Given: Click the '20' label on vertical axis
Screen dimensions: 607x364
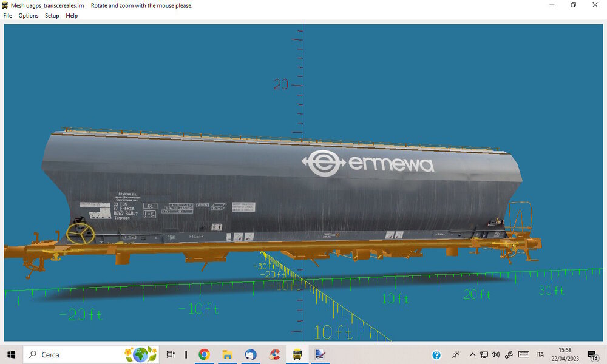Looking at the screenshot, I should tap(280, 84).
